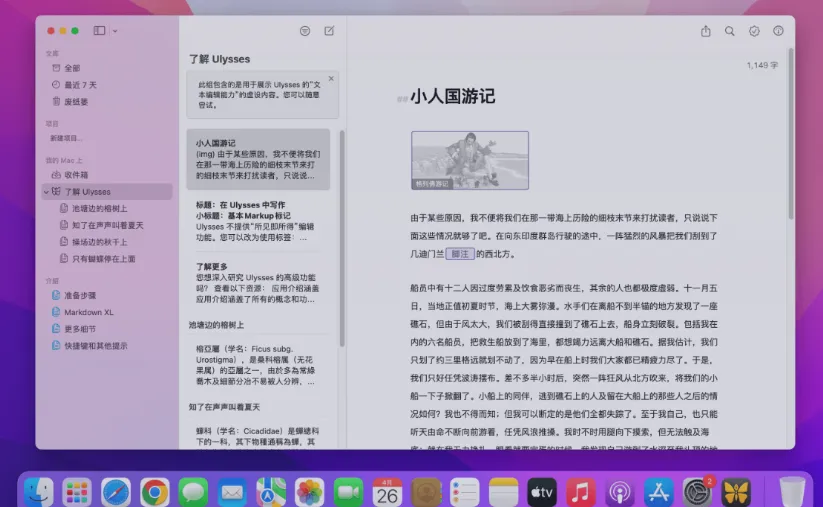Open the 只有蝴蝶停在上面 subgroup
This screenshot has width=823, height=507.
pos(103,259)
